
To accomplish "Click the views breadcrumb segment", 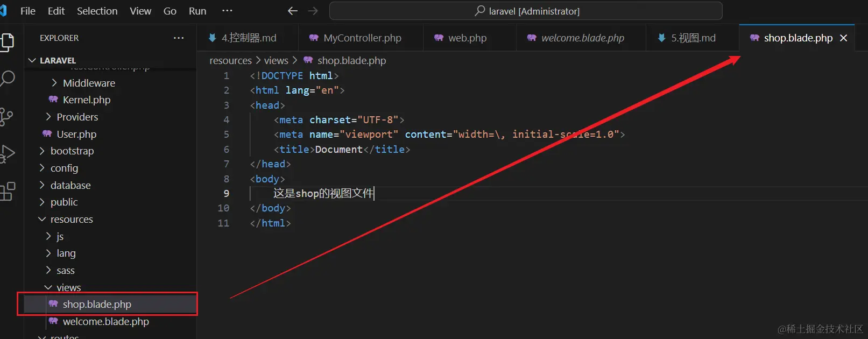I will point(276,60).
